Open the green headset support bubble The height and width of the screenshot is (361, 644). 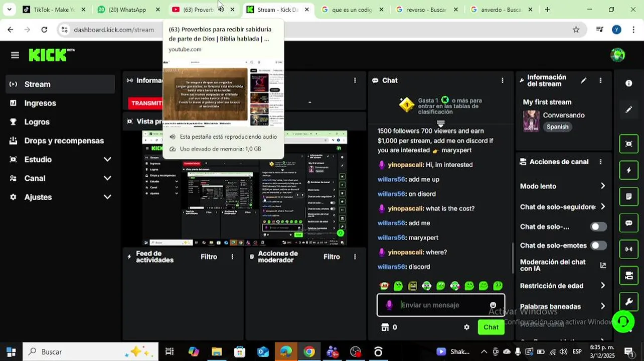tap(623, 321)
